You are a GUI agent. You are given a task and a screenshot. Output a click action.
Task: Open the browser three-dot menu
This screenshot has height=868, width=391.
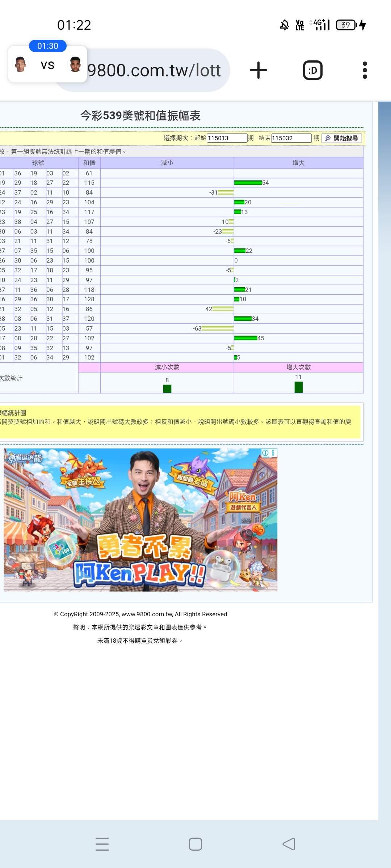(x=365, y=70)
